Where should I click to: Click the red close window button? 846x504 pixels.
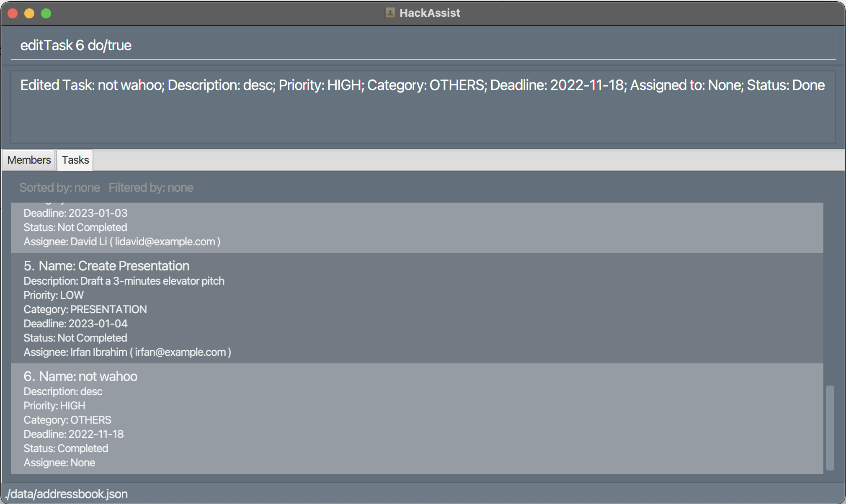[x=13, y=13]
